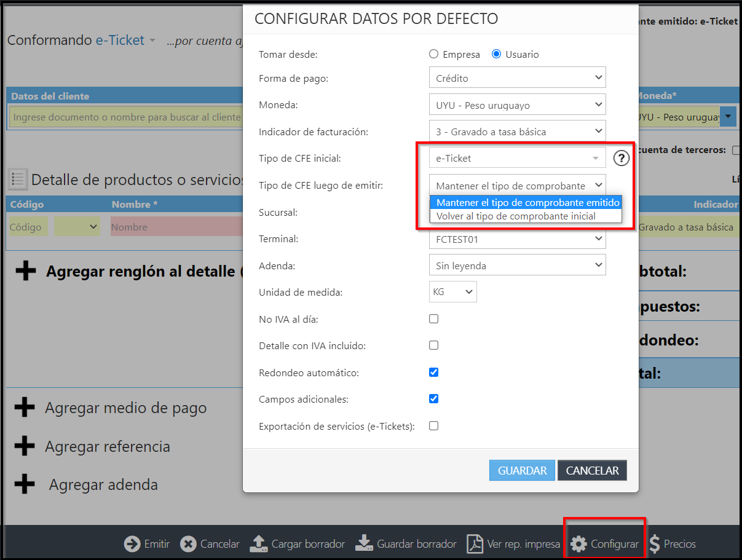
Task: Choose Mantener el tipo de comprobante emitido
Action: click(x=526, y=203)
